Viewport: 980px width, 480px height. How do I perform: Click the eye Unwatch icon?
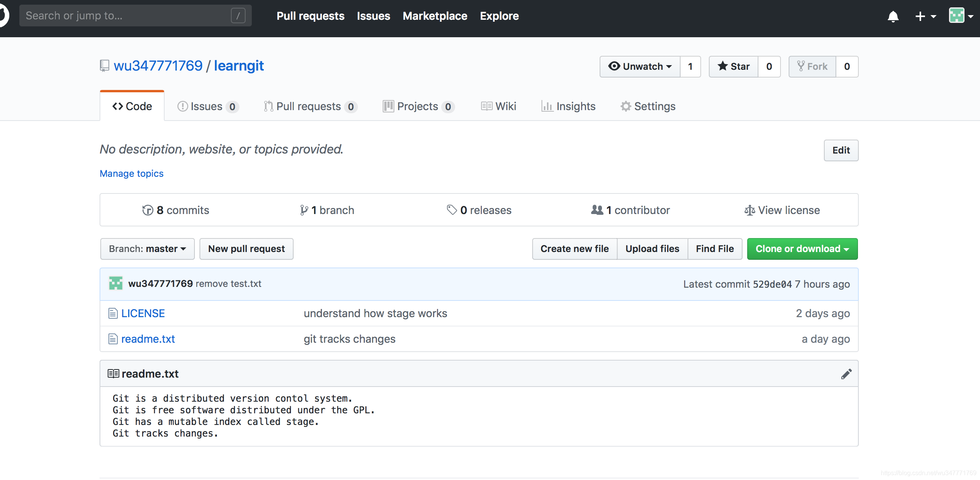[x=614, y=66]
